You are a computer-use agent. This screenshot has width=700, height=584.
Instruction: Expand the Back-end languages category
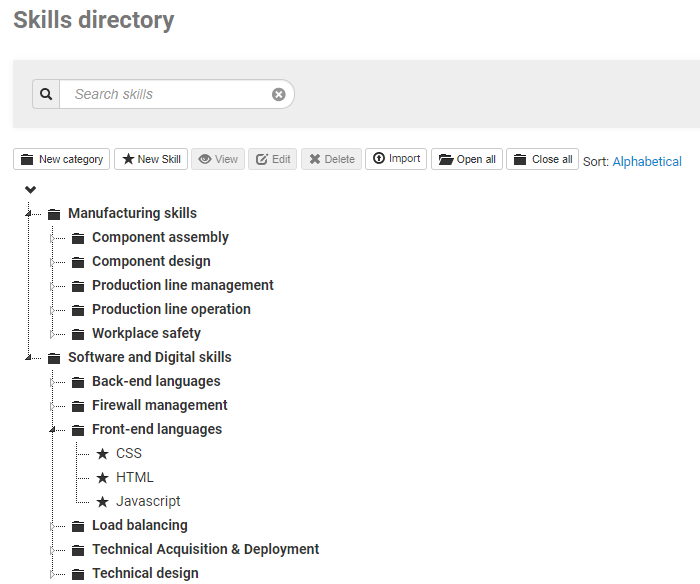(53, 382)
